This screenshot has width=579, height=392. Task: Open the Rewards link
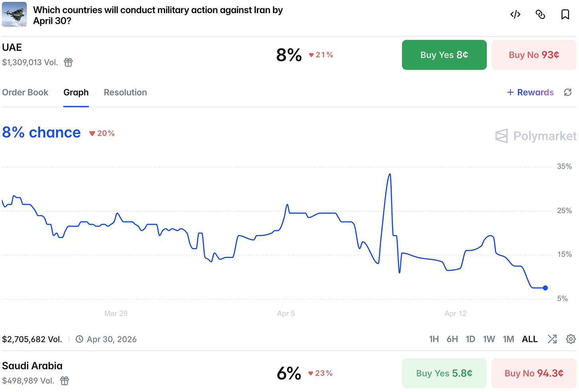(530, 92)
